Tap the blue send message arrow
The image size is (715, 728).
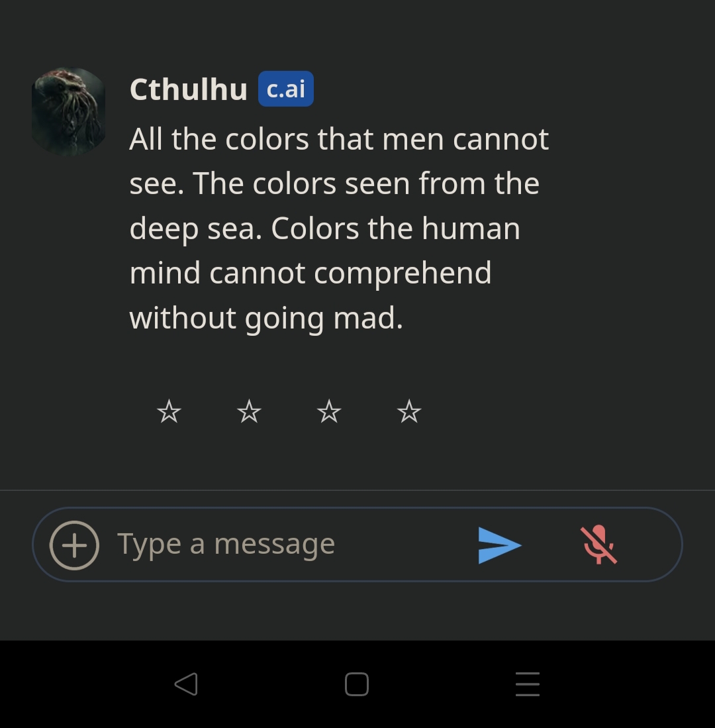(x=500, y=545)
